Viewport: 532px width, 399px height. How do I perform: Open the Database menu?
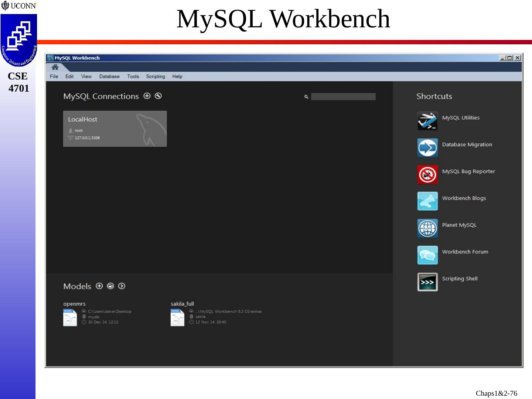(109, 76)
